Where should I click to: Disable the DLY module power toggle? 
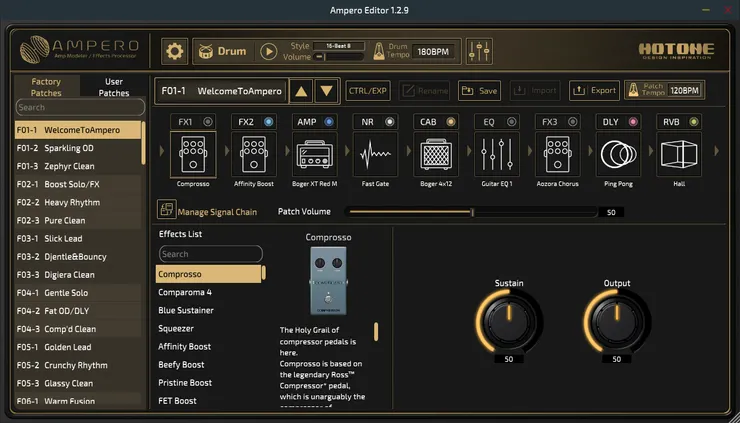[x=636, y=122]
